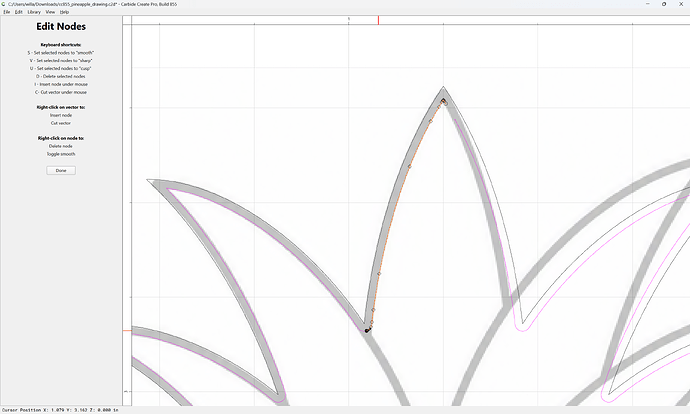Click the Cursor Position readout in status bar
Viewport: 690px width, 414px height.
pyautogui.click(x=60, y=410)
